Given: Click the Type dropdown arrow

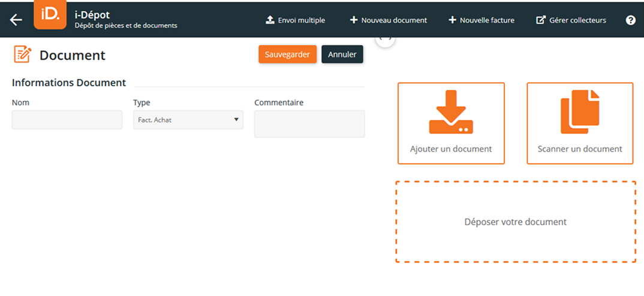Looking at the screenshot, I should 236,120.
